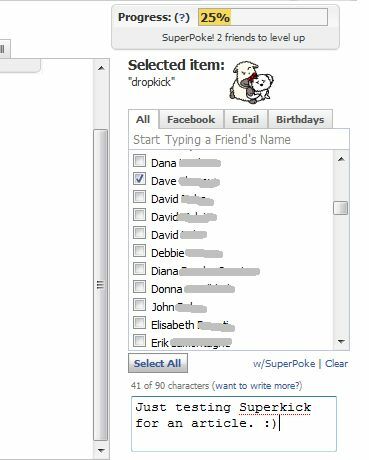Viewport: 369px width, 460px height.
Task: Click the w/SuperPoke link
Action: pyautogui.click(x=284, y=364)
